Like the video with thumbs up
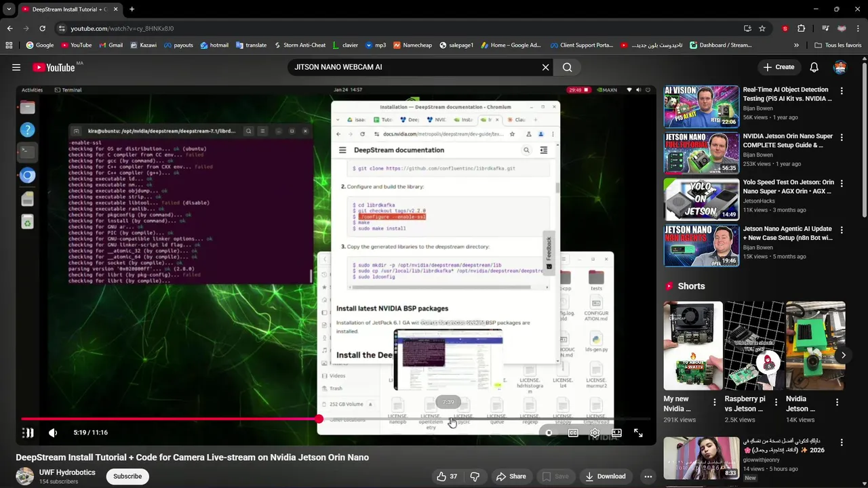Image resolution: width=868 pixels, height=488 pixels. coord(447,476)
